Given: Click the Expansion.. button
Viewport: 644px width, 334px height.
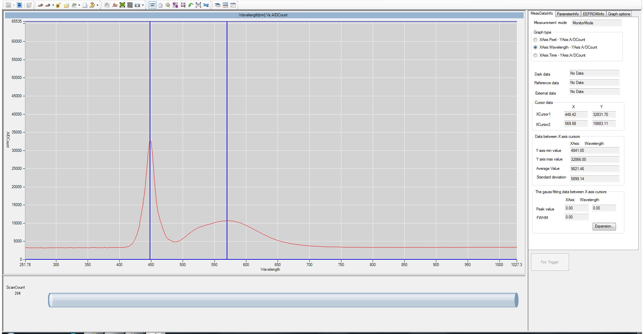Looking at the screenshot, I should [604, 226].
